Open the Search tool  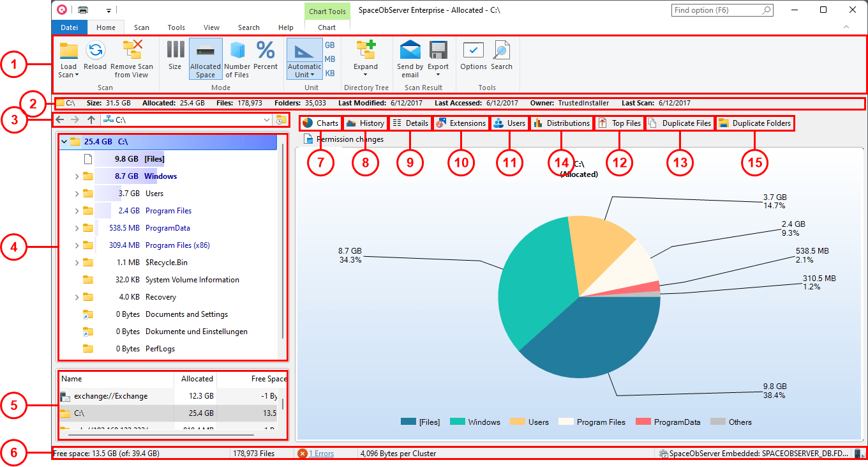coord(502,58)
